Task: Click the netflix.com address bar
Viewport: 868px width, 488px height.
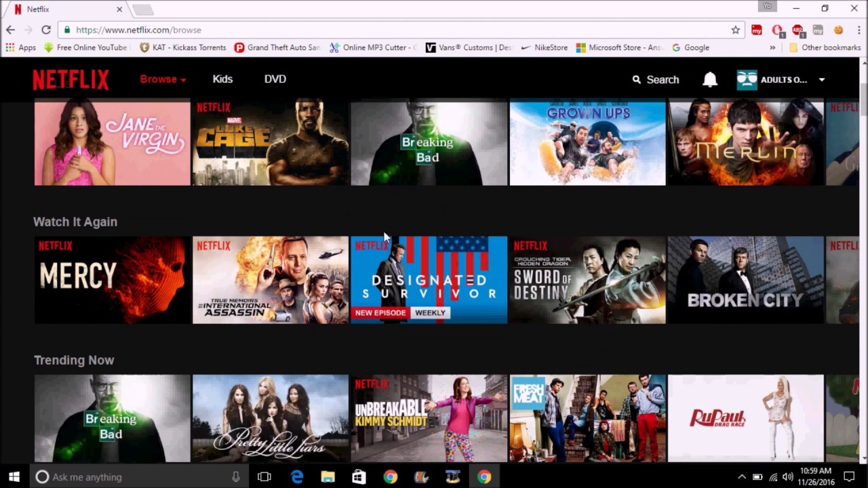Action: (400, 30)
